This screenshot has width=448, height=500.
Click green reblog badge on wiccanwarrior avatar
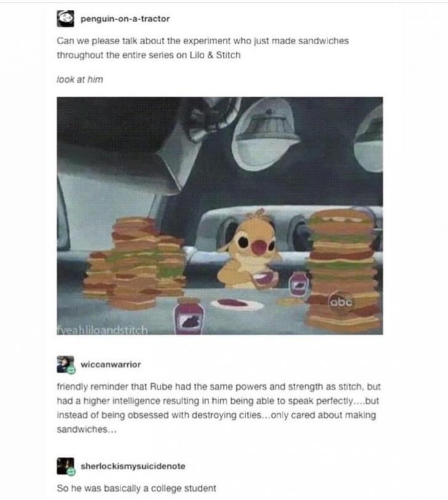tap(71, 370)
